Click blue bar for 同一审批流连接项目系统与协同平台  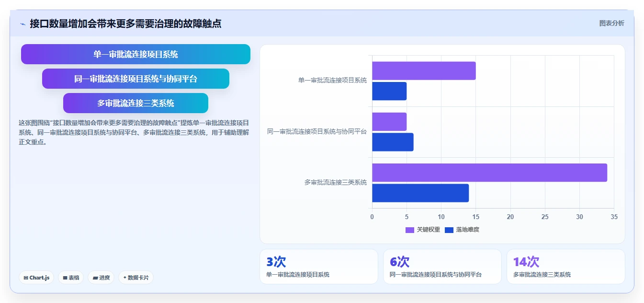393,142
